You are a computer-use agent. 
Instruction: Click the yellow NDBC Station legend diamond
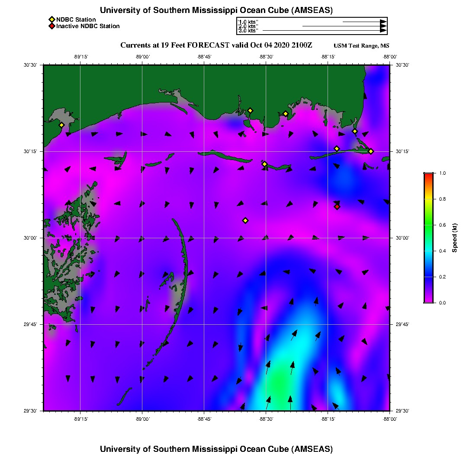click(51, 19)
